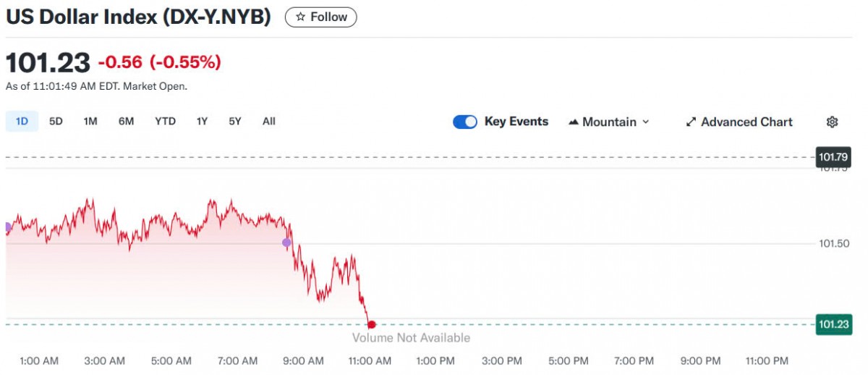This screenshot has height=375, width=868.
Task: Click the purple key event marker near 9 AM
Action: pyautogui.click(x=286, y=243)
